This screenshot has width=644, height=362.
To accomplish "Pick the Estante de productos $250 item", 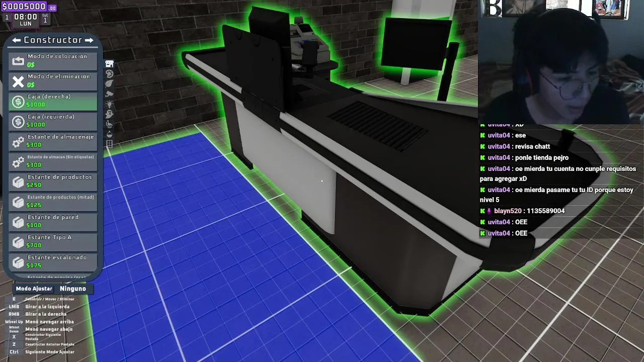I will tap(53, 182).
